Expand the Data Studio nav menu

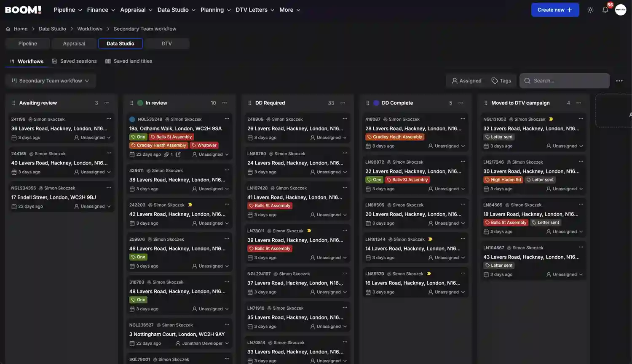[176, 10]
